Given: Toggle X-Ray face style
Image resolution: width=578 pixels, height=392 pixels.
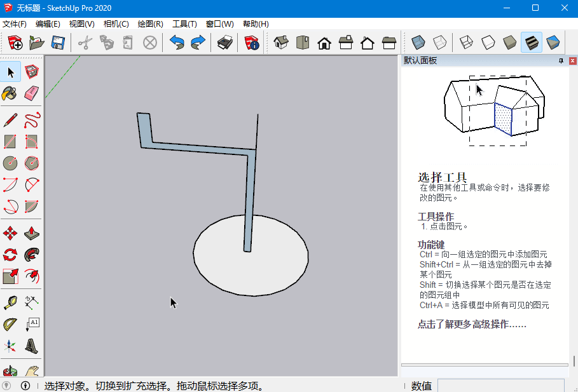Looking at the screenshot, I should [x=418, y=43].
